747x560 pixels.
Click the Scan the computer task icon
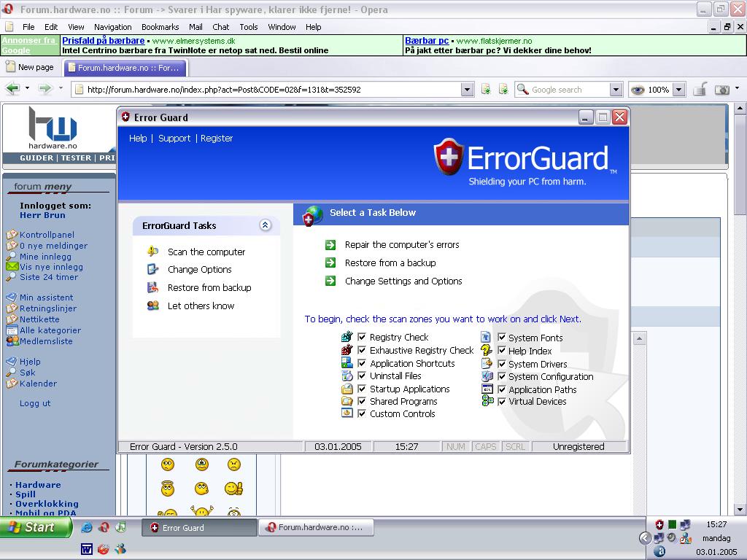[x=152, y=251]
